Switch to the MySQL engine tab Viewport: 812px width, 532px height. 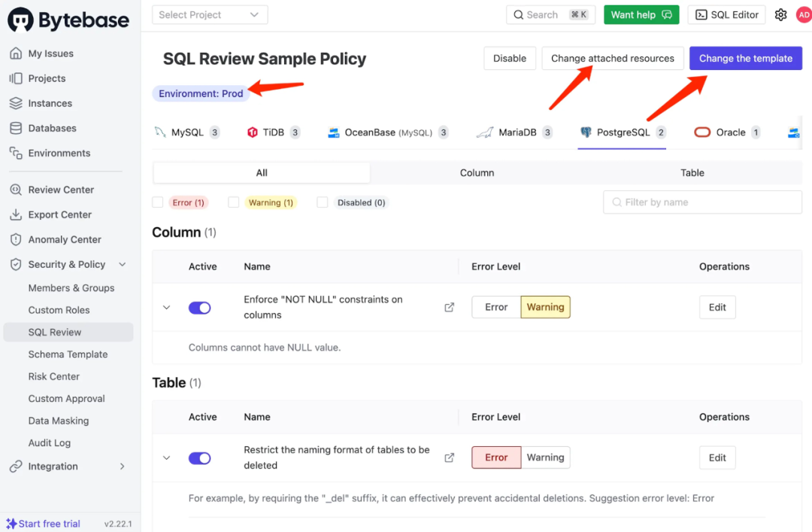187,132
